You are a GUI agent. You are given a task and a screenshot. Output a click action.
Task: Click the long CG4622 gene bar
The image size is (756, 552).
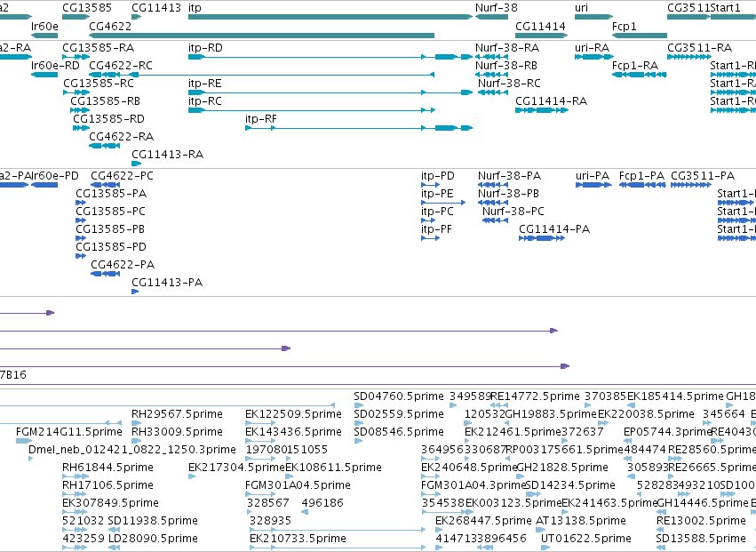[x=262, y=36]
